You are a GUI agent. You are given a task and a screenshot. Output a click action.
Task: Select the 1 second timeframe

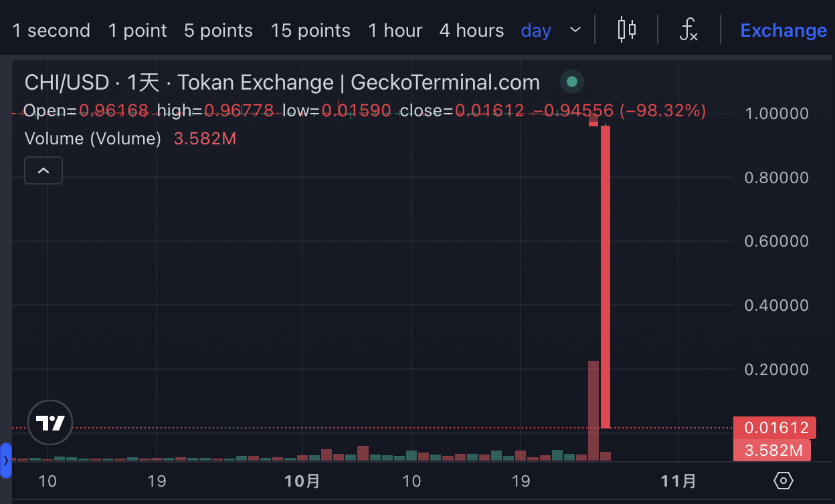pyautogui.click(x=51, y=30)
